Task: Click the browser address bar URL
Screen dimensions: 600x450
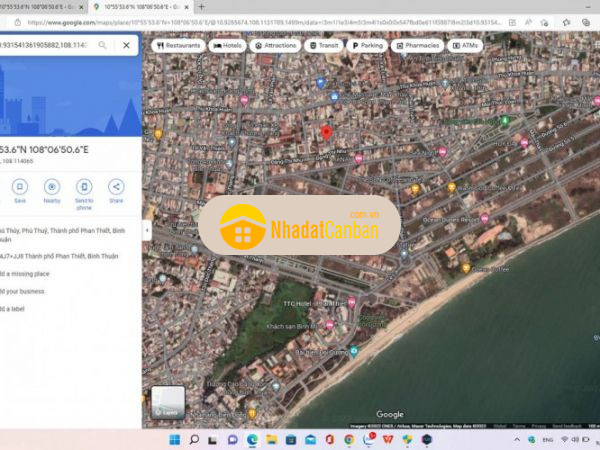Action: pyautogui.click(x=200, y=21)
